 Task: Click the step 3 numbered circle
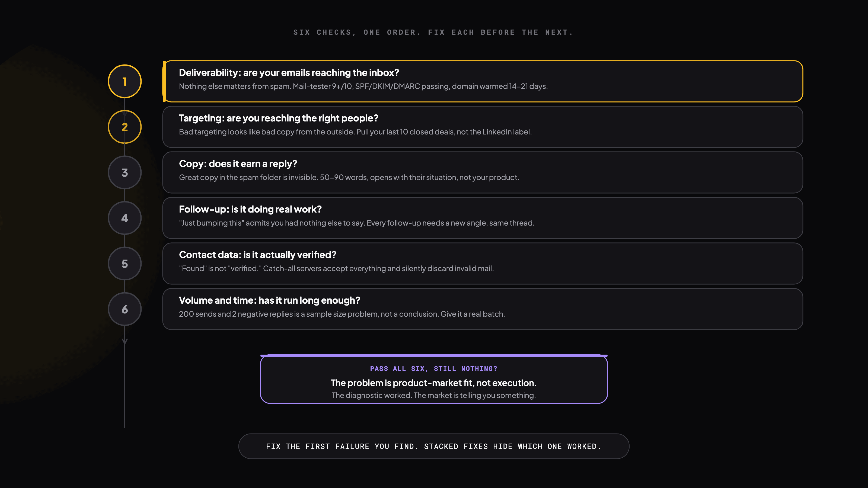[x=125, y=172]
